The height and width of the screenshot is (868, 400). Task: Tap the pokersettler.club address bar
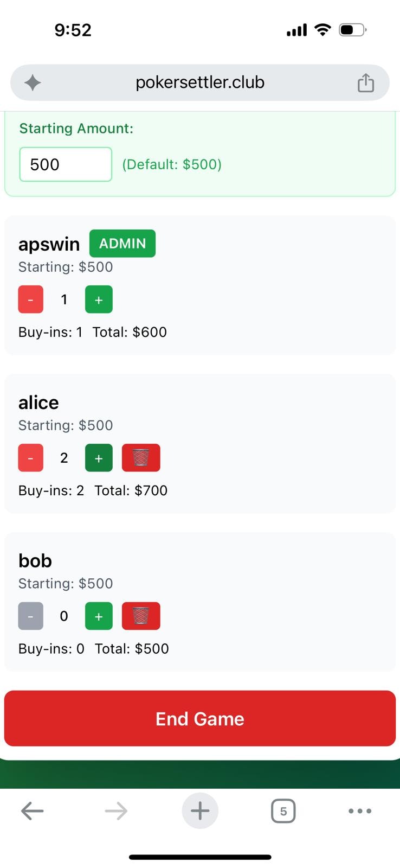(200, 82)
